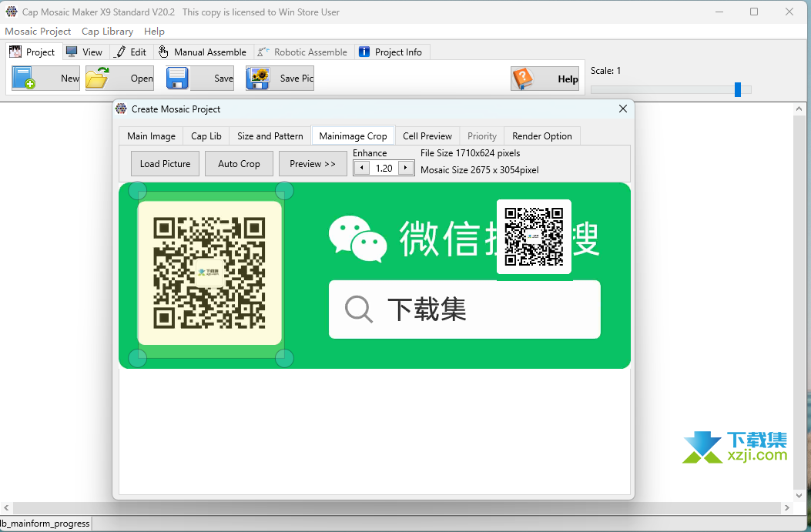This screenshot has width=811, height=532.
Task: Click the lb_mainform_progress status text
Action: [45, 524]
